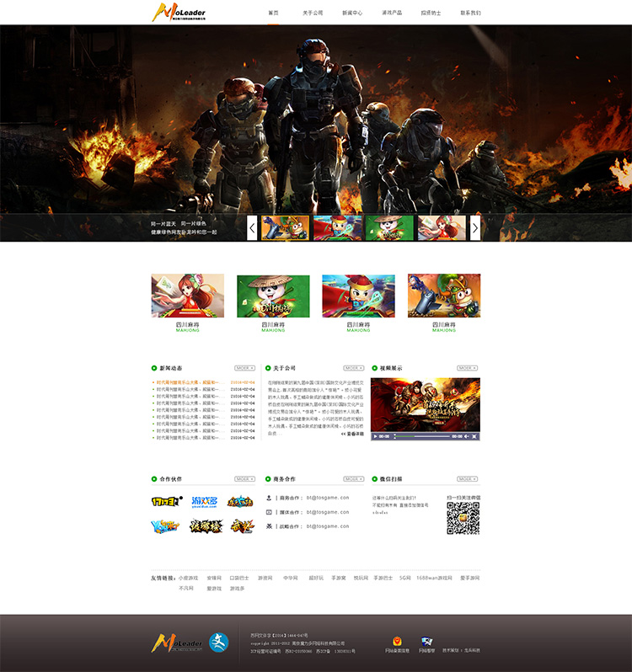
Task: Click the 查看详细 link under company intro
Action: [352, 434]
